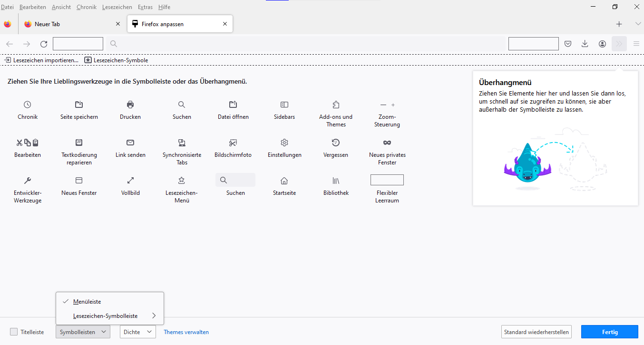Toggle the checked Menüleiste option

[87, 302]
